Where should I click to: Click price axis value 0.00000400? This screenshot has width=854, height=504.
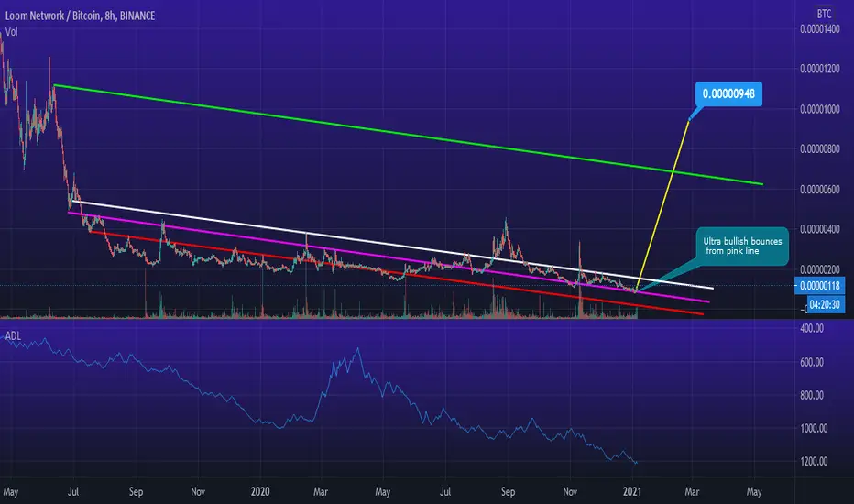pyautogui.click(x=820, y=229)
